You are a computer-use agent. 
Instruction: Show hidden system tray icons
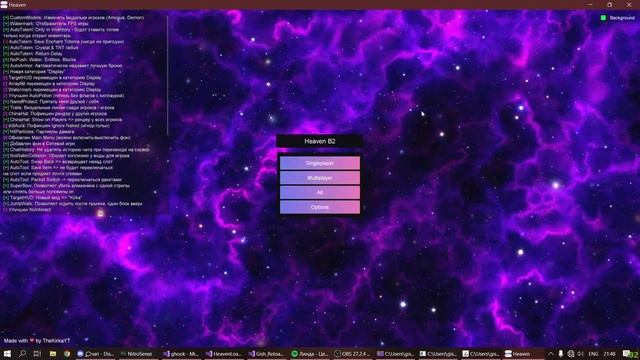pos(551,354)
